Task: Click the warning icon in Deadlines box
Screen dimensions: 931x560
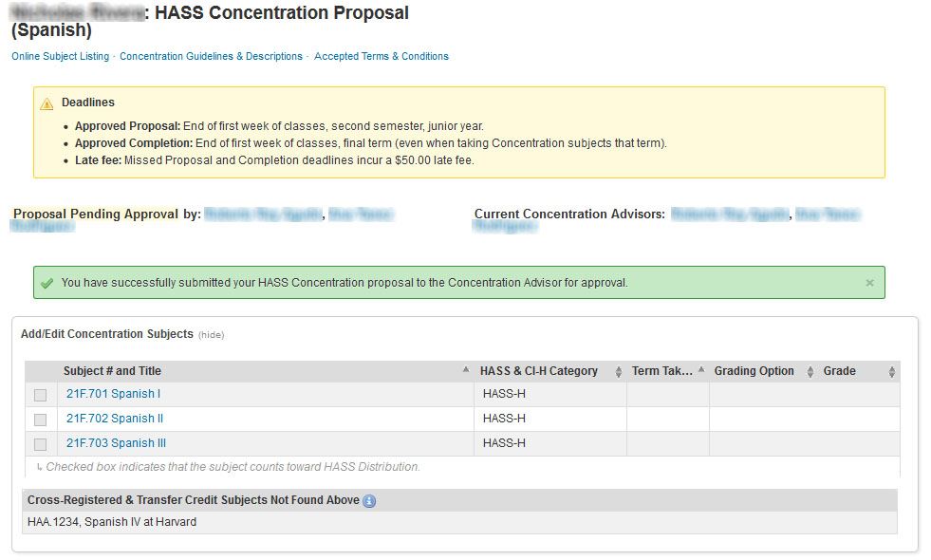Action: tap(47, 103)
